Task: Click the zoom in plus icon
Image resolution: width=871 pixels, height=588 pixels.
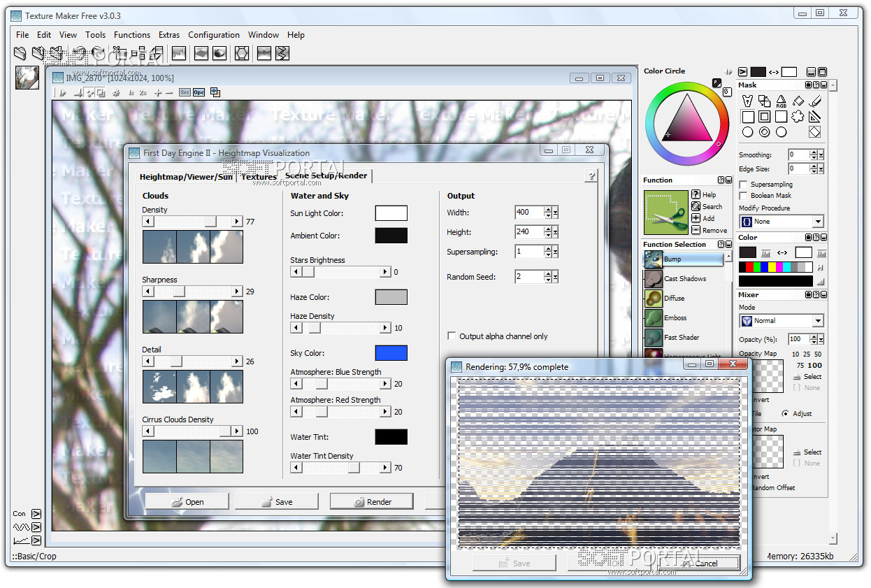Action: click(158, 92)
